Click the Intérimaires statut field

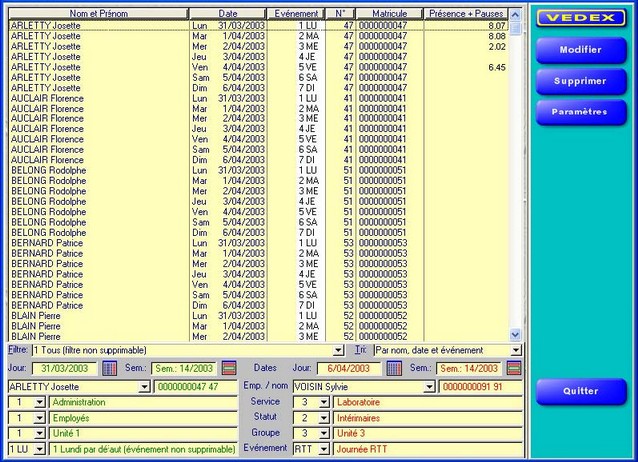pyautogui.click(x=428, y=418)
